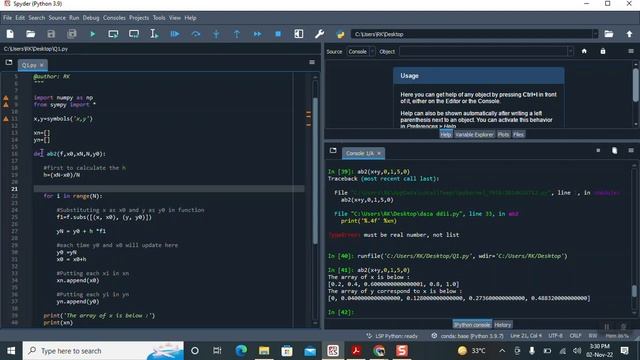
Task: Open the File menu
Action: tap(7, 18)
